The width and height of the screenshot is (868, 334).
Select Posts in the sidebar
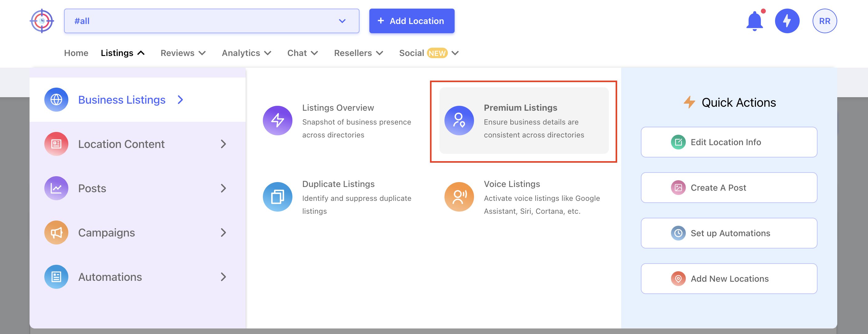pyautogui.click(x=138, y=188)
